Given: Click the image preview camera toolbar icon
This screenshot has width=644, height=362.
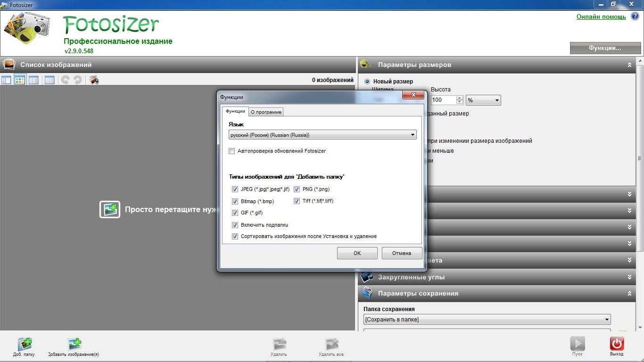Looking at the screenshot, I should click(94, 80).
